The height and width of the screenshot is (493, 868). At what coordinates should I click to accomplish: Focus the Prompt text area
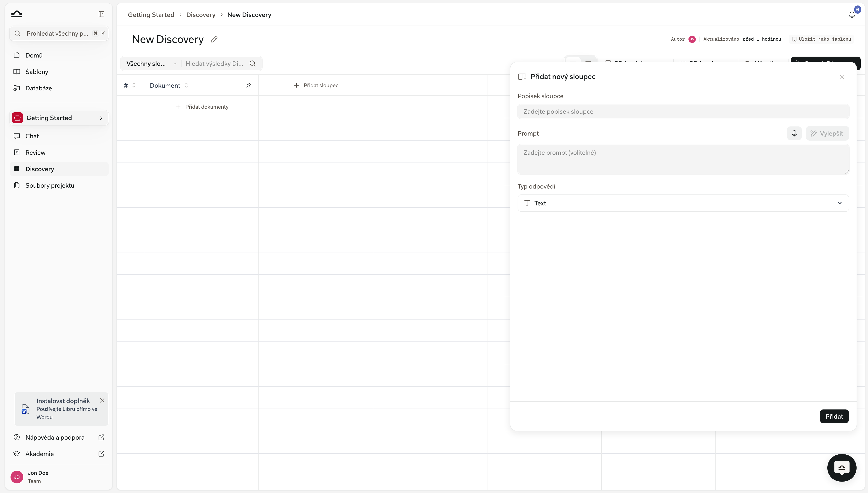[x=683, y=159]
